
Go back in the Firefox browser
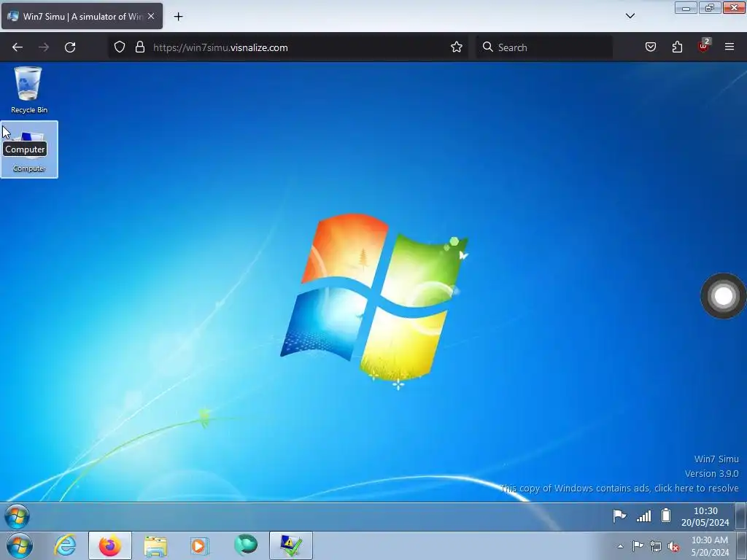tap(18, 47)
